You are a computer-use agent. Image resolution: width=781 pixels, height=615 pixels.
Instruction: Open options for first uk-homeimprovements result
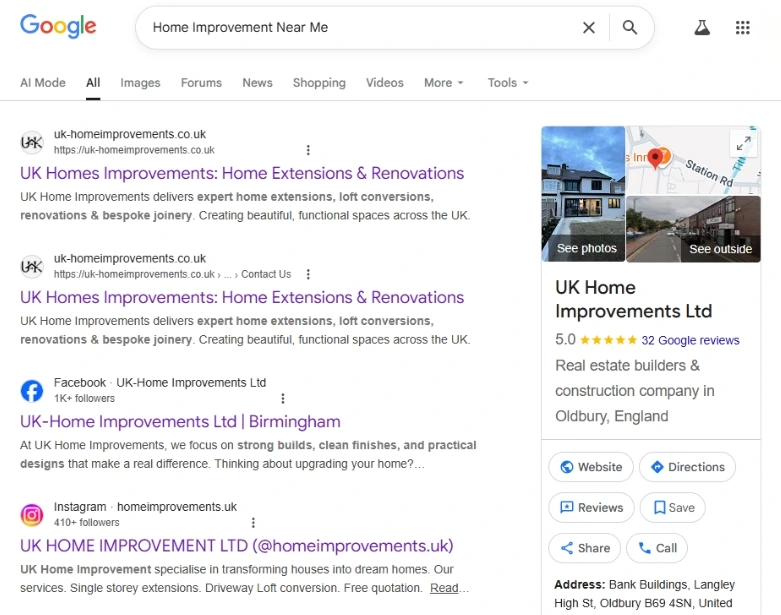(x=308, y=150)
